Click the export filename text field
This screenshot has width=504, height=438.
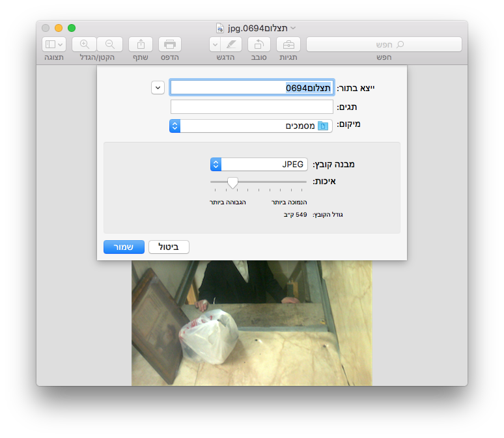tap(252, 87)
